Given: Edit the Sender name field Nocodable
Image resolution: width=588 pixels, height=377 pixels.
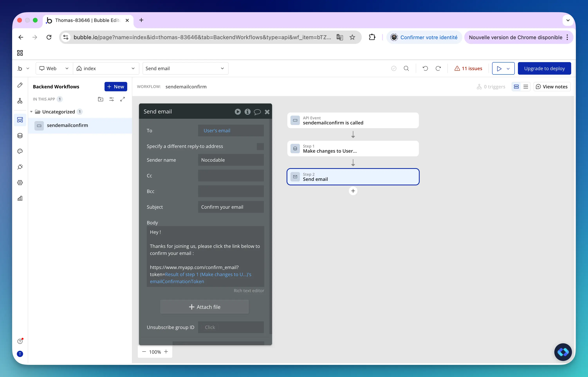Looking at the screenshot, I should point(231,160).
